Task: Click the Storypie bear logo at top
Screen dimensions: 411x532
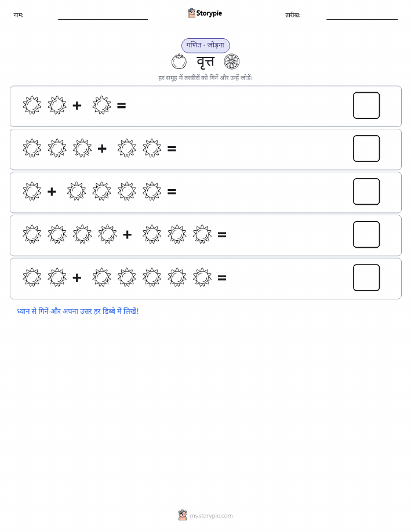Action: pyautogui.click(x=191, y=13)
